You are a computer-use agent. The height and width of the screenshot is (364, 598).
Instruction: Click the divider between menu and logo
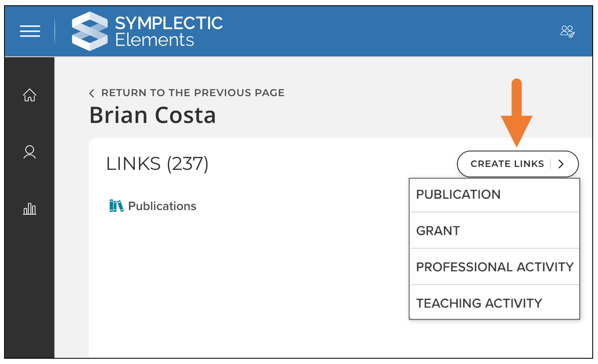55,31
